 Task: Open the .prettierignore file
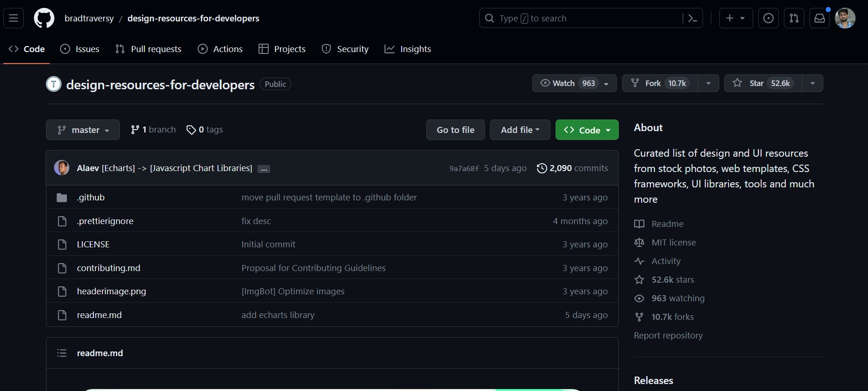105,221
